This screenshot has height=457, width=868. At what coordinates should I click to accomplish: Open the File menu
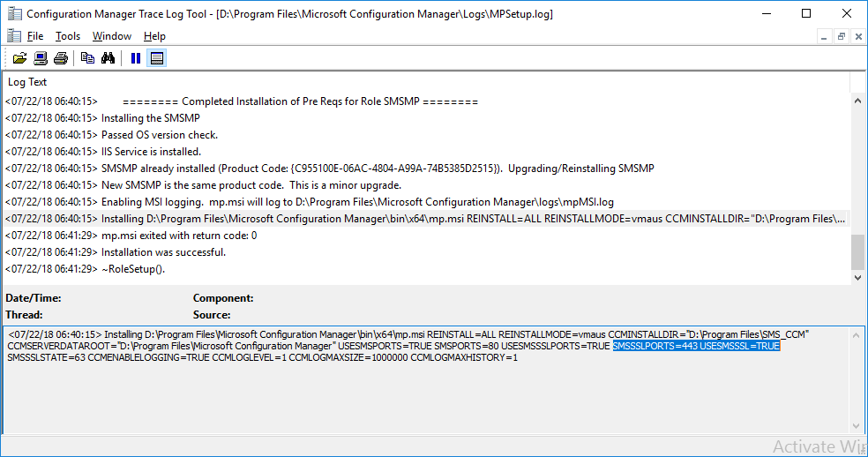click(x=35, y=36)
